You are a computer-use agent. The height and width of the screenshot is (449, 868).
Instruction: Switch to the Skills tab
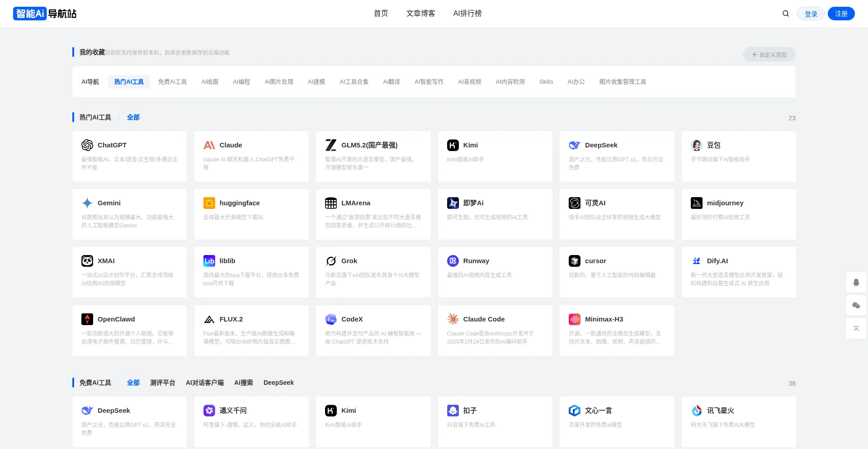546,82
